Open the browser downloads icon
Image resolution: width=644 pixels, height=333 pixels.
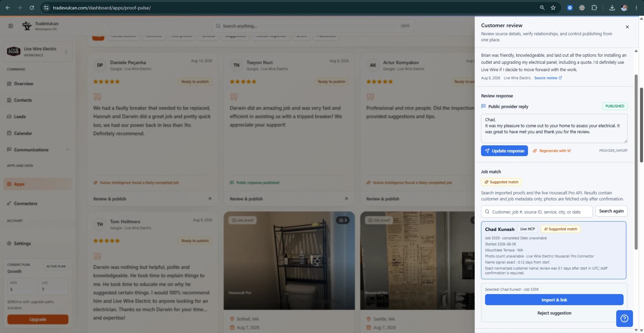pyautogui.click(x=612, y=8)
